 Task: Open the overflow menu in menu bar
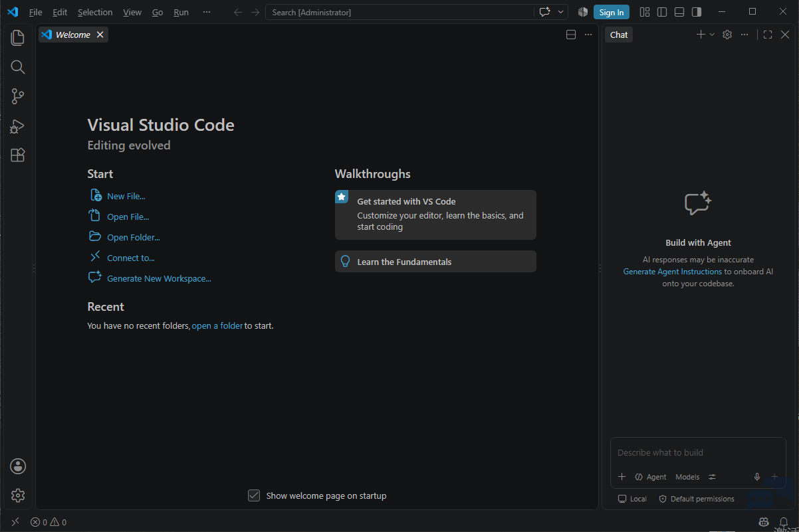coord(207,12)
